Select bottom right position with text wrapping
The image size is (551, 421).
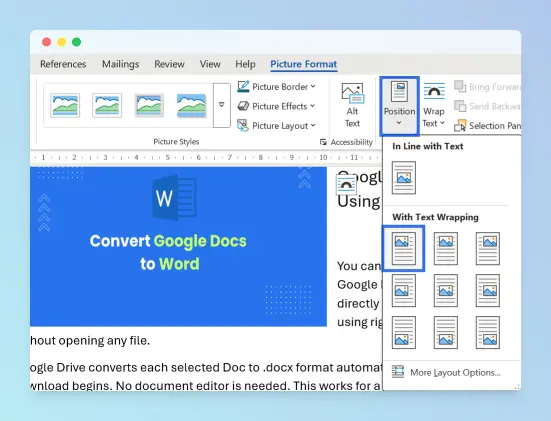[x=488, y=332]
